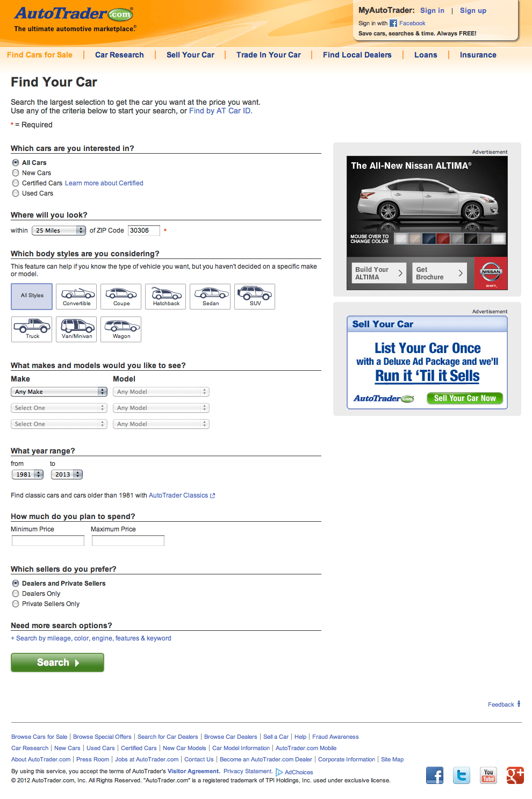
Task: Select the Used Cars radio button
Action: (x=16, y=193)
